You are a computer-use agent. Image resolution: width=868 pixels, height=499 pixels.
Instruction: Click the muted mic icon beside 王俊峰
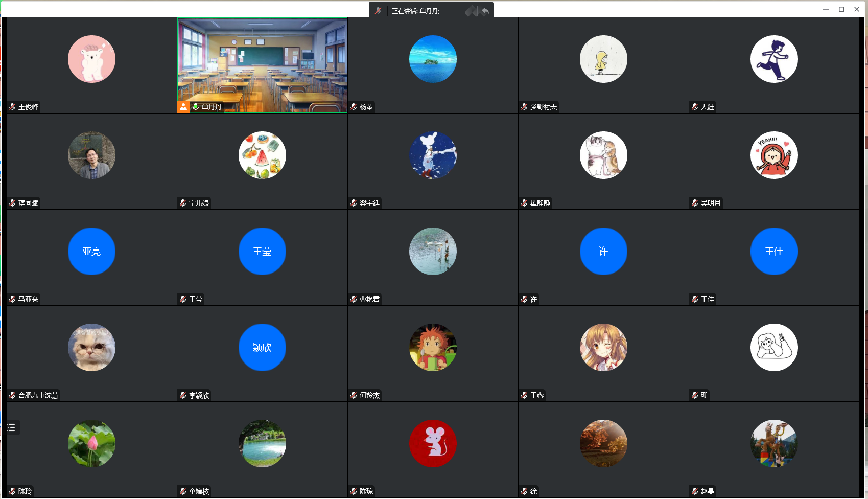pyautogui.click(x=12, y=107)
